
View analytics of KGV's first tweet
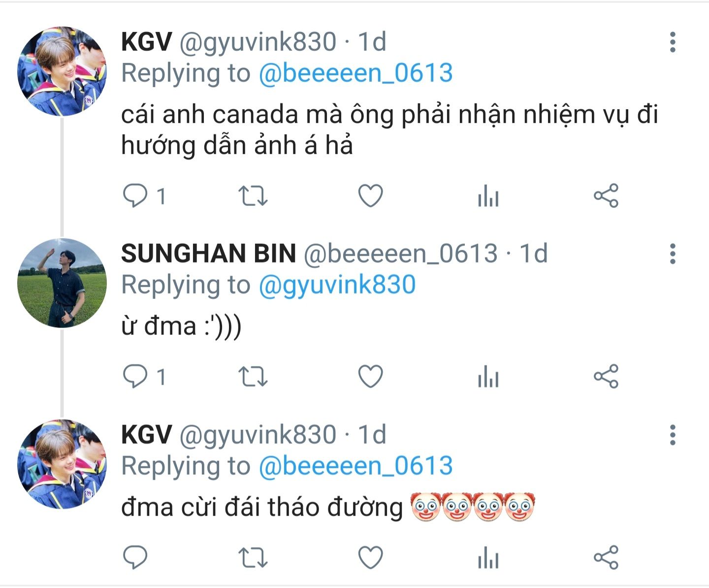488,196
